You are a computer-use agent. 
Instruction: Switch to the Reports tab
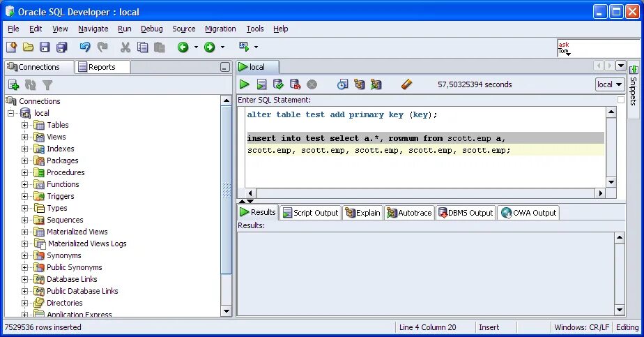click(x=102, y=67)
